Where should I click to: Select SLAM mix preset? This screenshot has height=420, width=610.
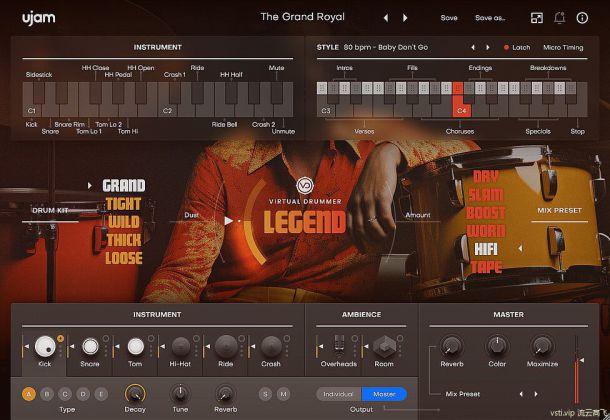click(486, 195)
